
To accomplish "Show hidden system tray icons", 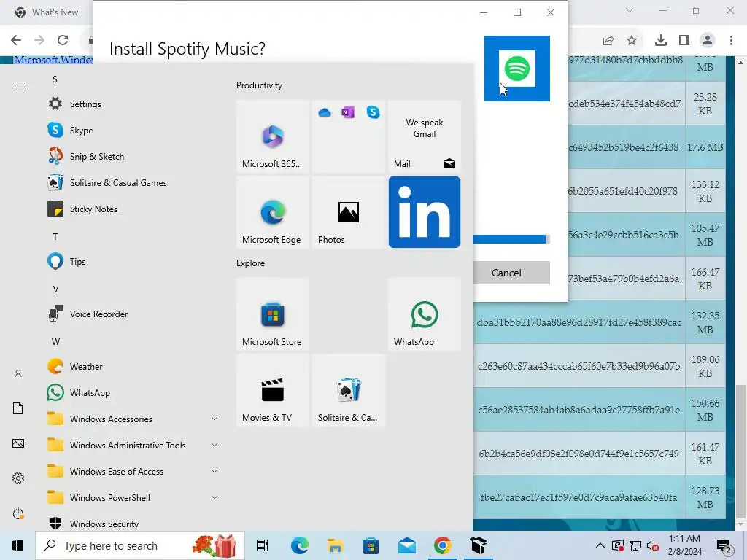I will click(600, 545).
